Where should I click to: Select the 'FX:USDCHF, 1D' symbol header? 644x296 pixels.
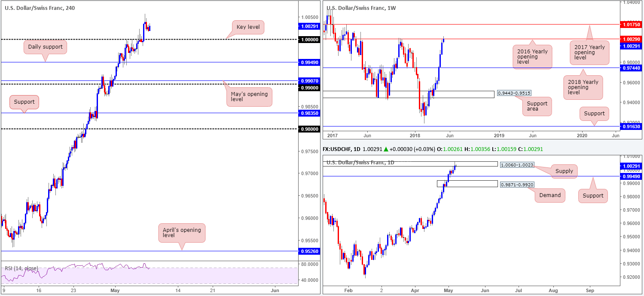click(342, 149)
